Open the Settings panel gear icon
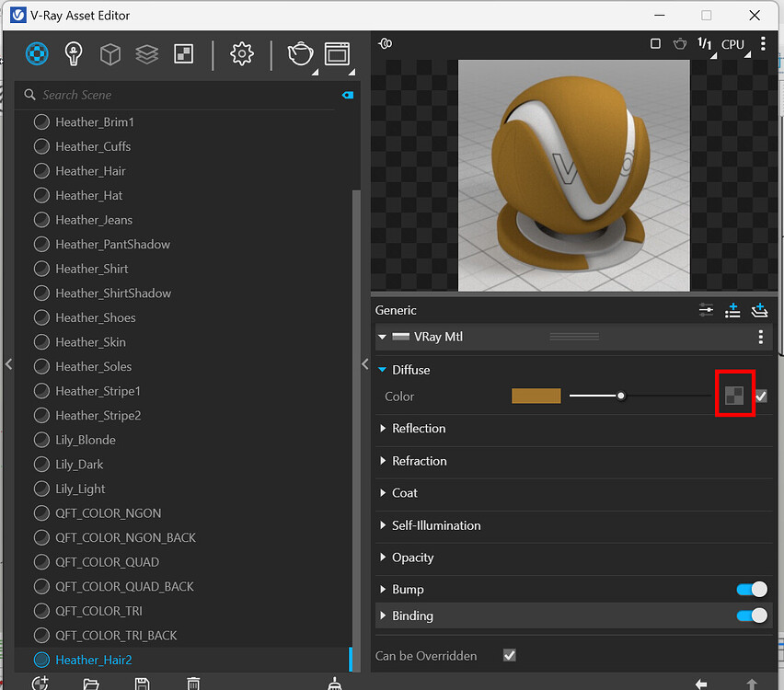 pos(241,53)
